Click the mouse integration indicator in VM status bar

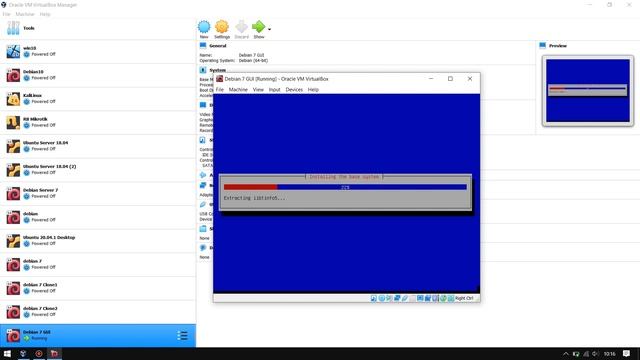tap(443, 298)
